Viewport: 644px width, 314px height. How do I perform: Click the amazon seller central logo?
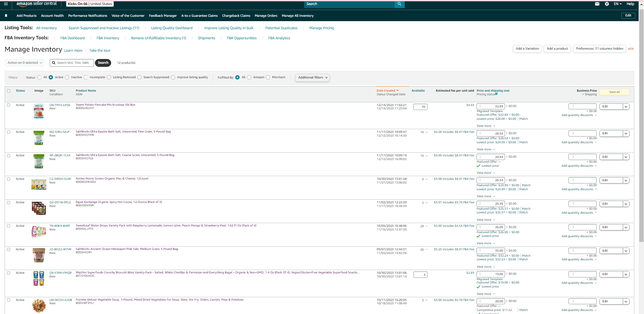[x=37, y=4]
